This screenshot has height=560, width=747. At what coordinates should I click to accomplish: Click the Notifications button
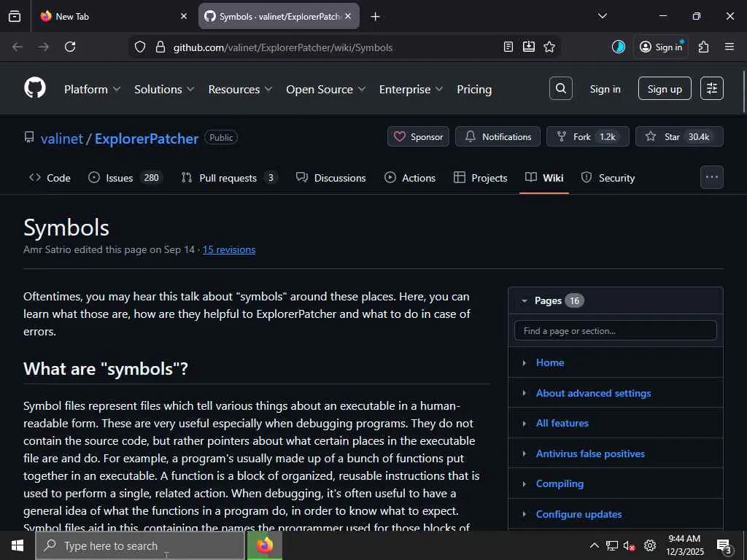pos(498,136)
